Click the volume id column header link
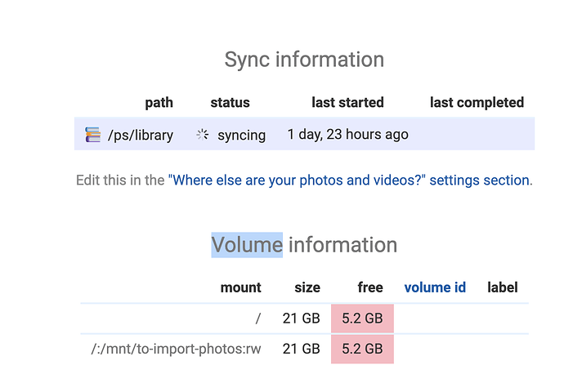This screenshot has width=564, height=392. coord(435,287)
